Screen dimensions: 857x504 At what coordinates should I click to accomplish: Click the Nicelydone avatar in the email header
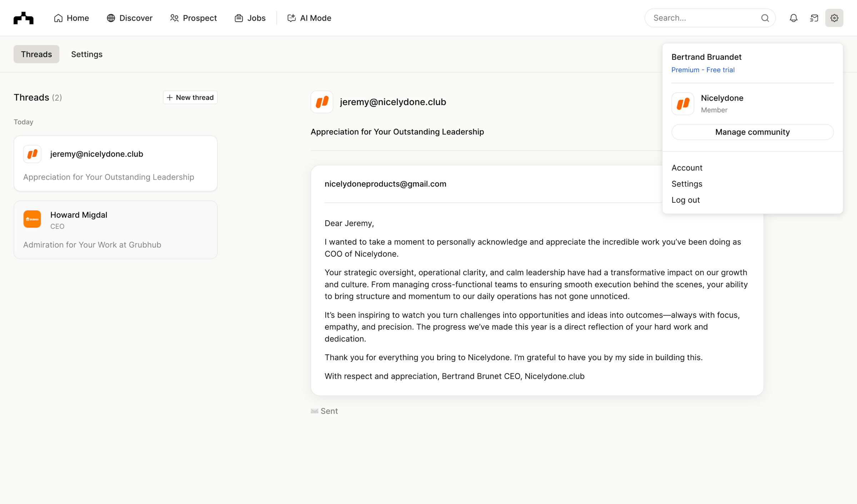coord(322,102)
